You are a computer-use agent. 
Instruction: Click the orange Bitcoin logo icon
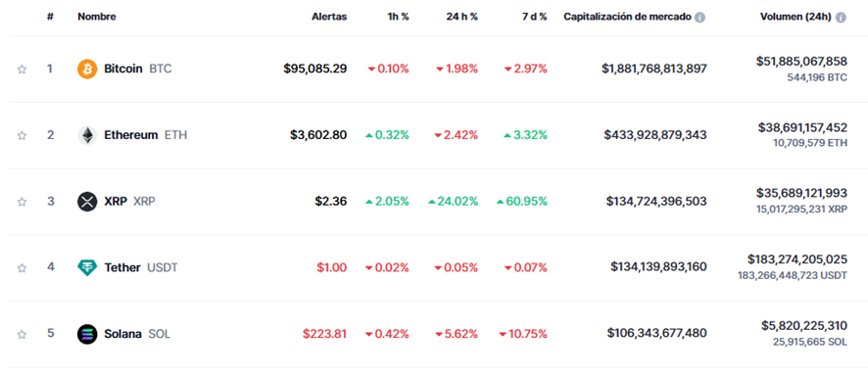87,70
